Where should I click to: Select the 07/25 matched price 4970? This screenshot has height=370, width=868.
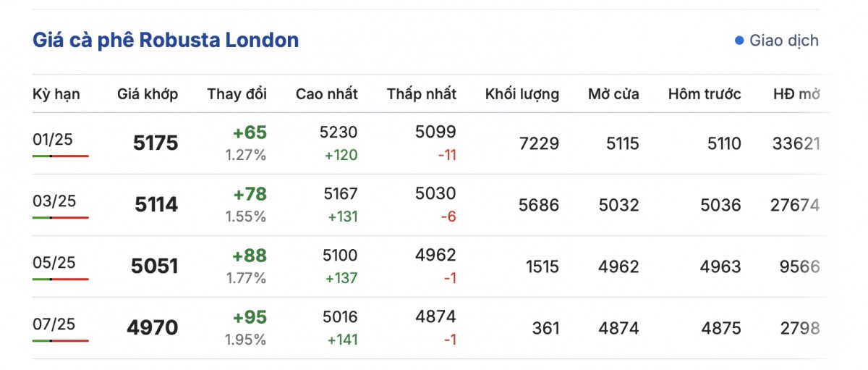point(152,328)
